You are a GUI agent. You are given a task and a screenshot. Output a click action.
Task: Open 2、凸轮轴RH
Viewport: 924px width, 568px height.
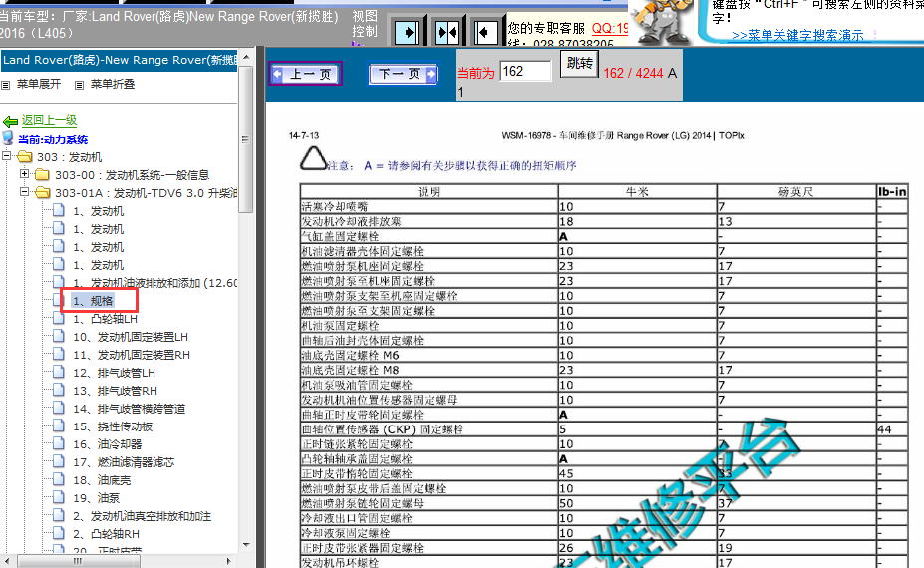point(106,534)
